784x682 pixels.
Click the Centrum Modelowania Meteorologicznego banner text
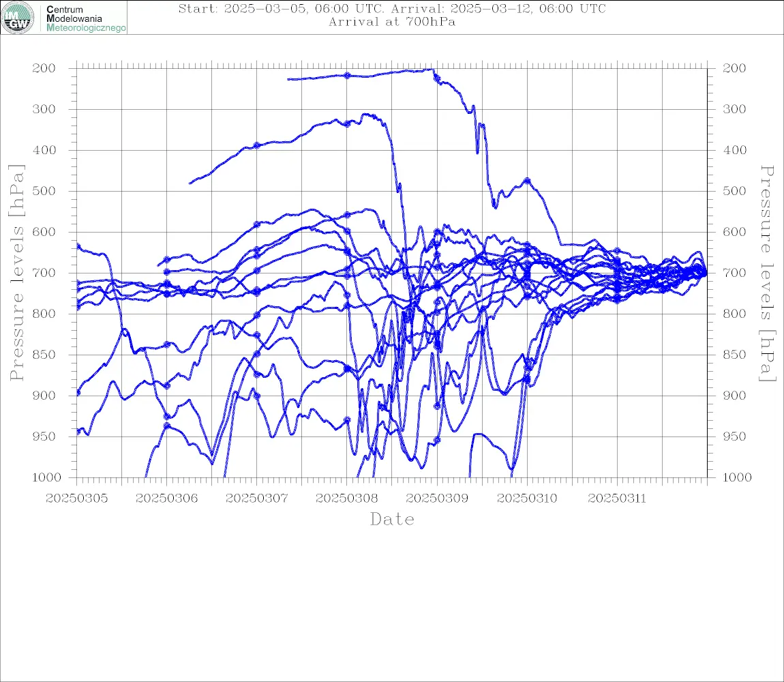[86, 18]
